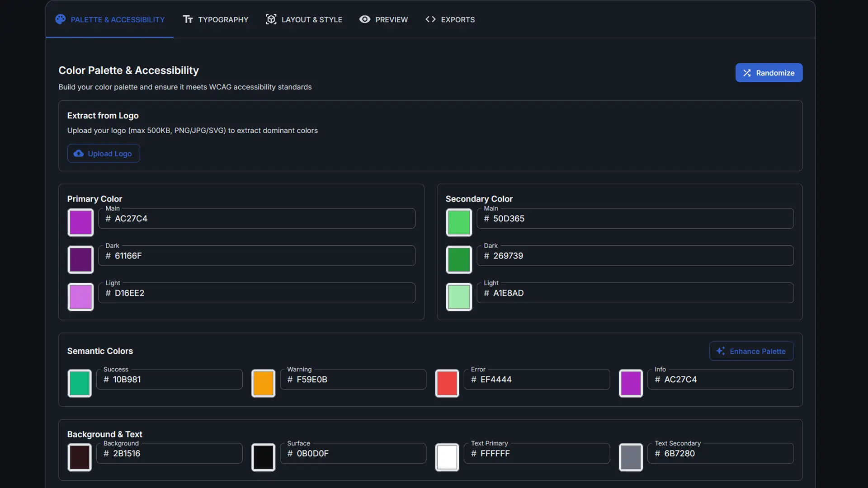Click the Error hex code input field

(x=537, y=379)
